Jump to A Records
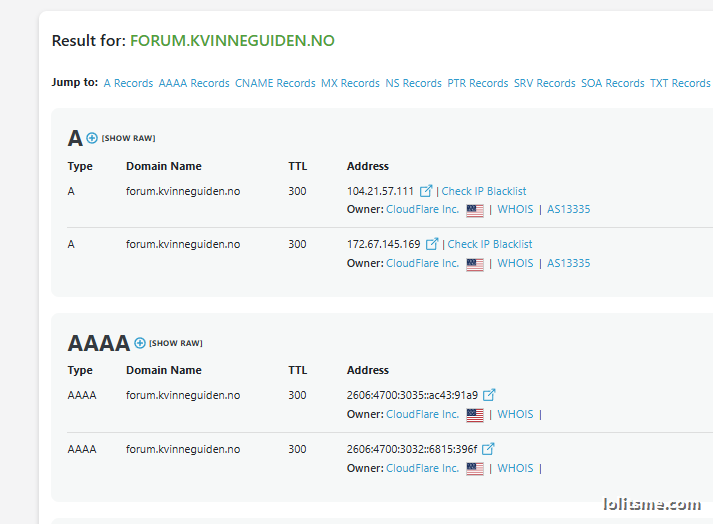Image resolution: width=713 pixels, height=524 pixels. tap(128, 83)
